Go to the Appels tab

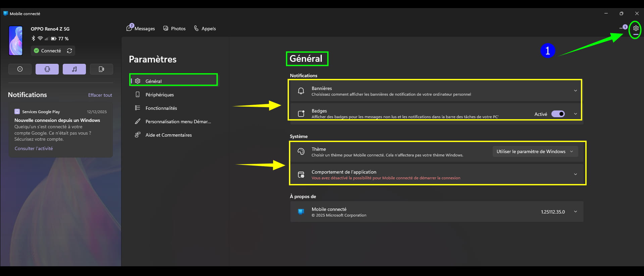205,29
